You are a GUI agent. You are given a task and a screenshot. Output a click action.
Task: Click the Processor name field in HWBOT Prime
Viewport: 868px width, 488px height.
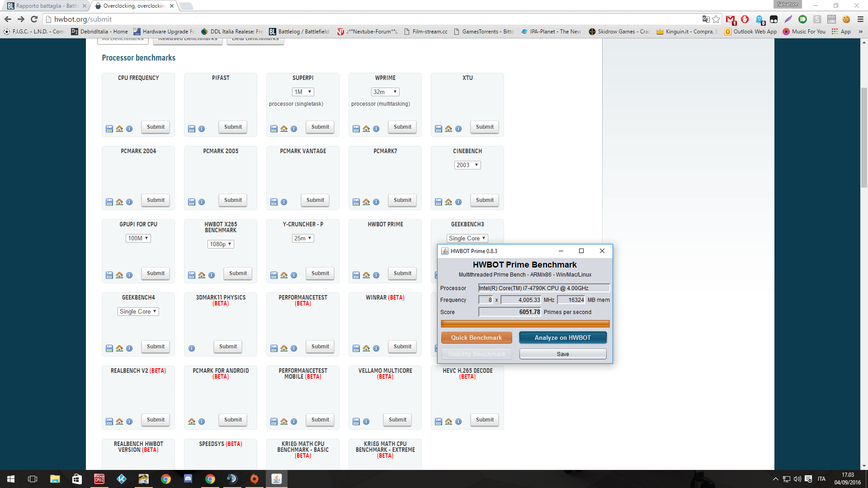(x=544, y=288)
